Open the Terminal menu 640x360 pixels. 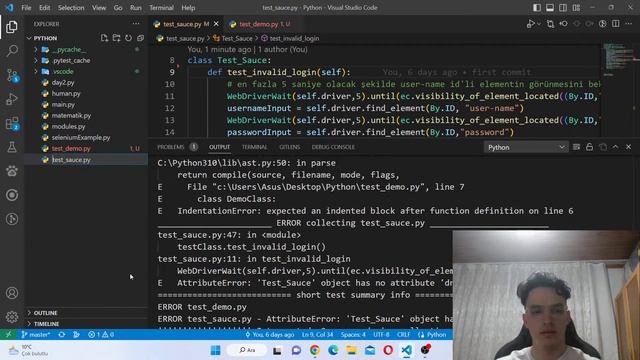[161, 8]
